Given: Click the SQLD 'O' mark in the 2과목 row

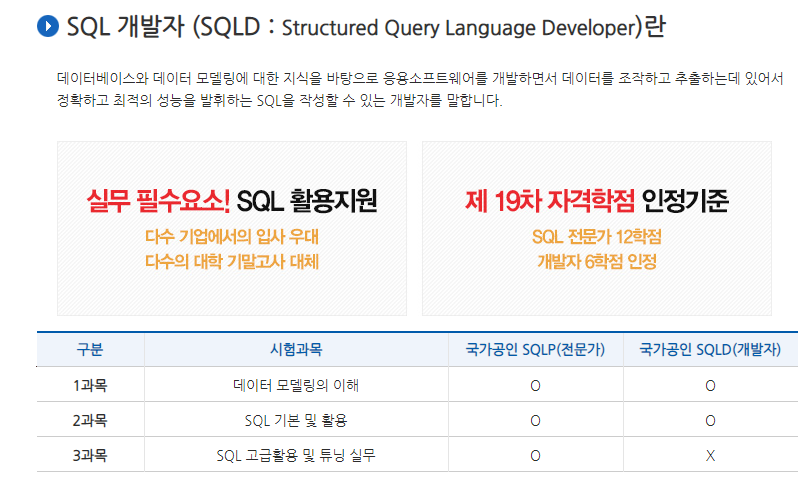Looking at the screenshot, I should (x=710, y=421).
